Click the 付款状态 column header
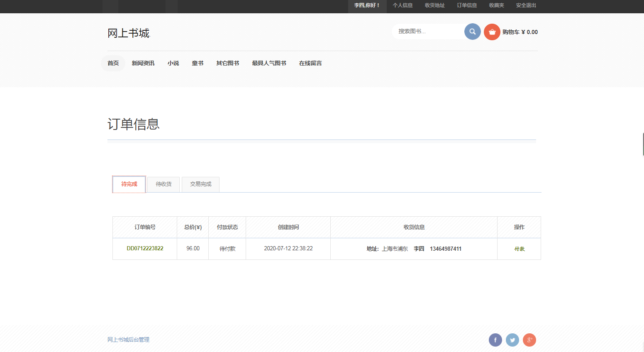Viewport: 644px width, 352px height. 227,227
